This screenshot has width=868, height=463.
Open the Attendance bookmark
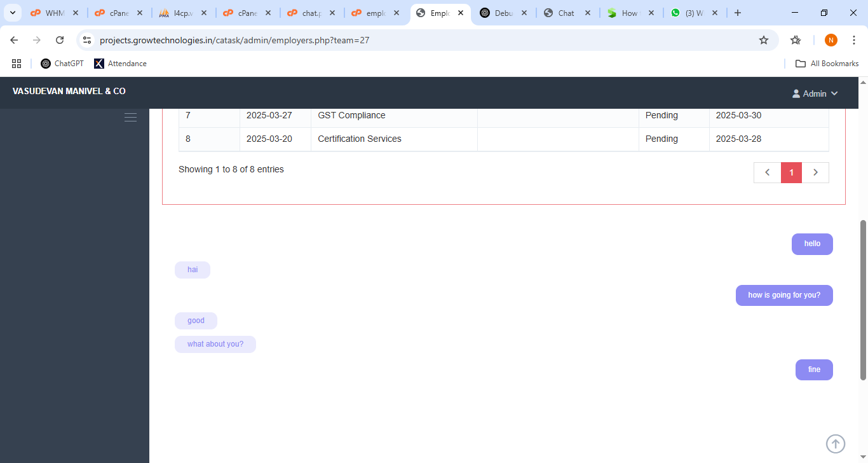pos(121,64)
